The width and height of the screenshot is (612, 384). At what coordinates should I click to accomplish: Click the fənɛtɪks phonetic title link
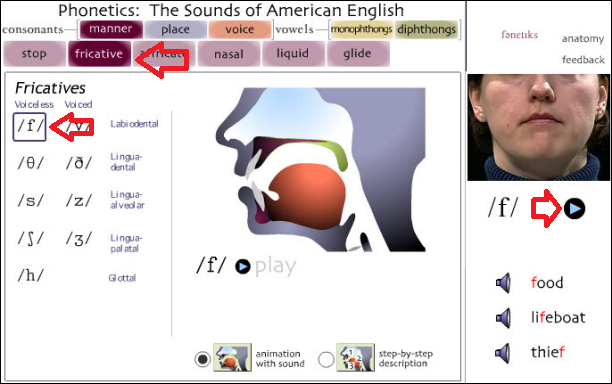[519, 35]
